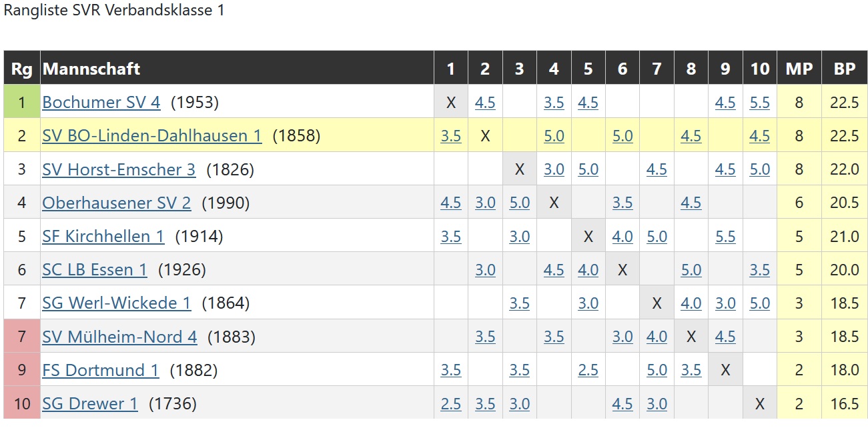Image resolution: width=868 pixels, height=432 pixels.
Task: Open the FS Dortmund 1 link
Action: (101, 370)
